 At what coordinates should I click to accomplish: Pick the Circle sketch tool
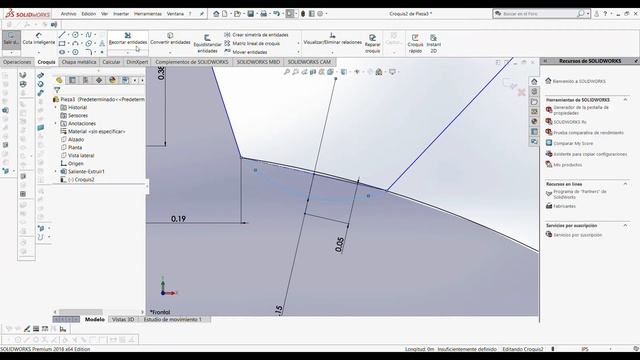pos(76,35)
